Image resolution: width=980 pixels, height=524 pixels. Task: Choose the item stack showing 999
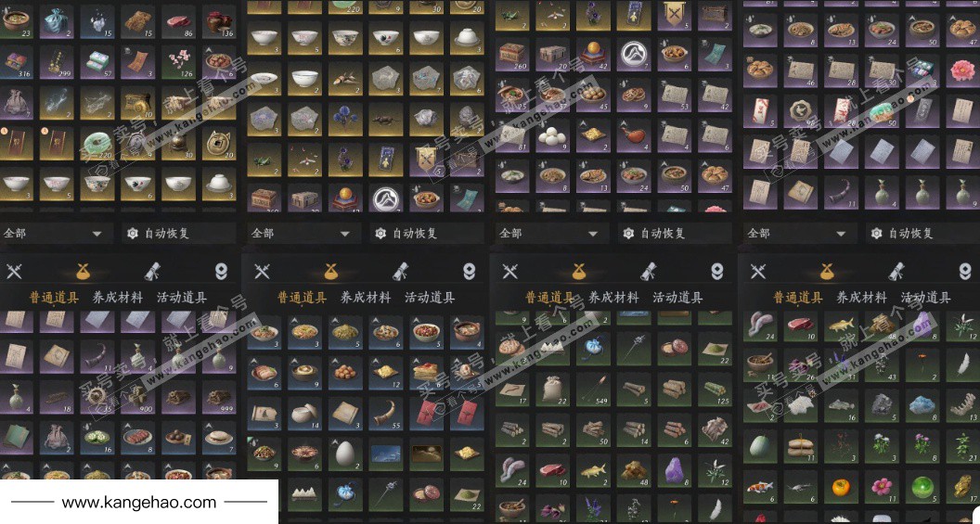pos(219,398)
